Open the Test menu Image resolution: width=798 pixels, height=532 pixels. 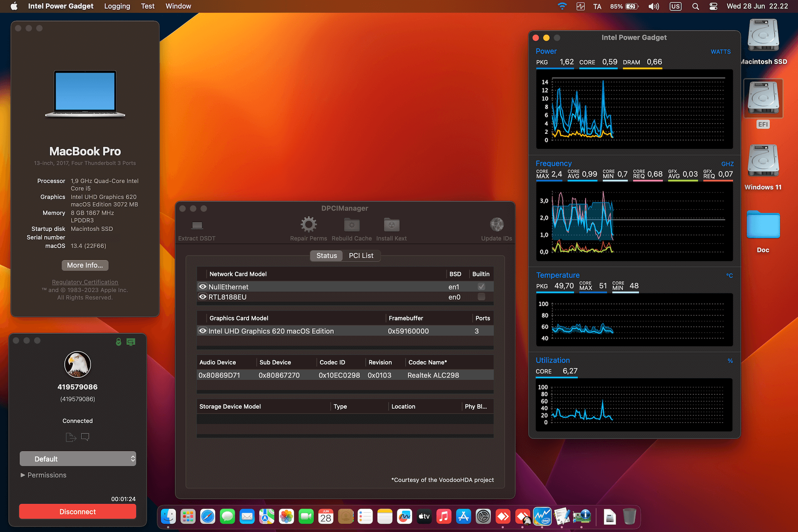(x=148, y=6)
